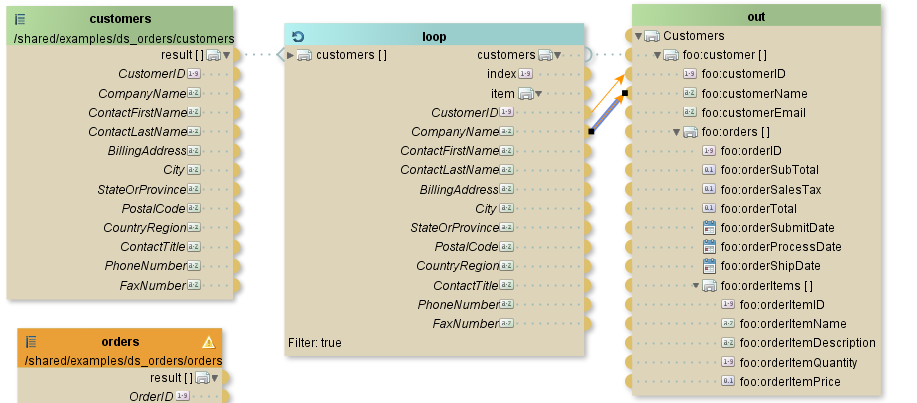Click the numeric icon beside foo:orderItemQuantity
Viewport: 917px width, 403px height.
[728, 362]
